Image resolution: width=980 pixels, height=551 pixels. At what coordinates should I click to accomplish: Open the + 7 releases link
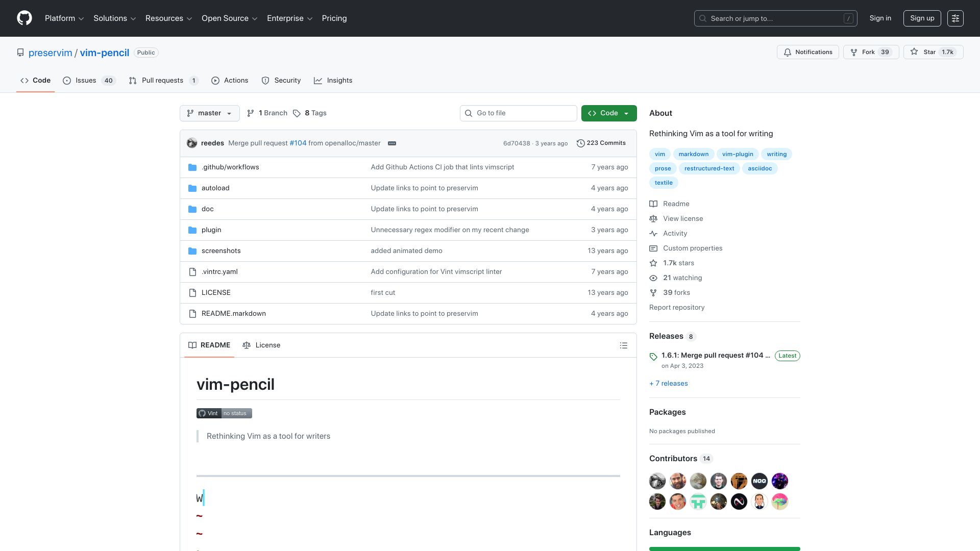click(x=668, y=384)
